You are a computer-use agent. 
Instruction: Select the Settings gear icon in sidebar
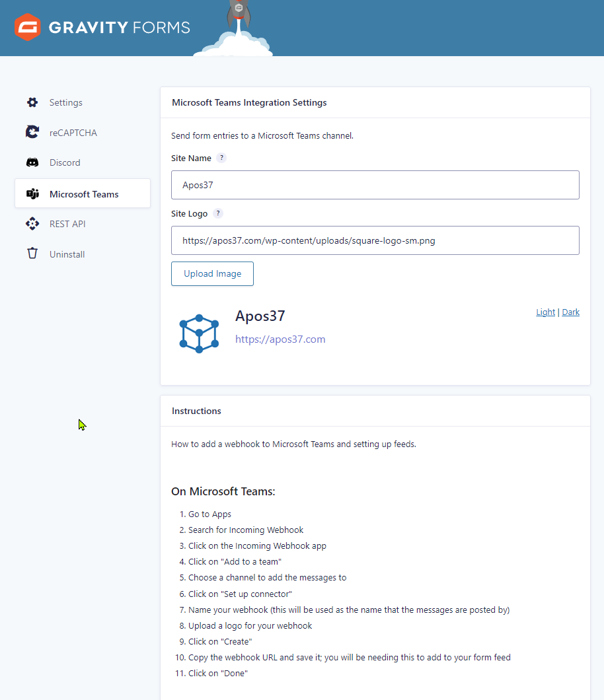32,102
